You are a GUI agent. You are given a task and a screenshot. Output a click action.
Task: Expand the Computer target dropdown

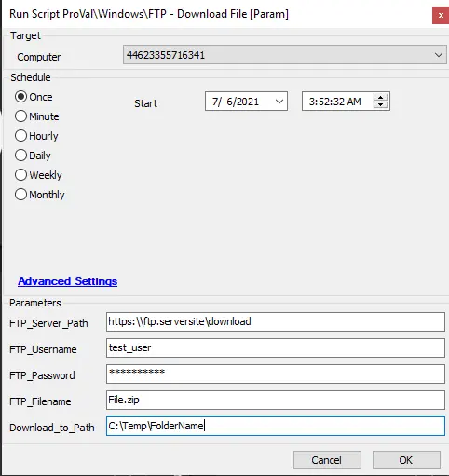point(439,55)
